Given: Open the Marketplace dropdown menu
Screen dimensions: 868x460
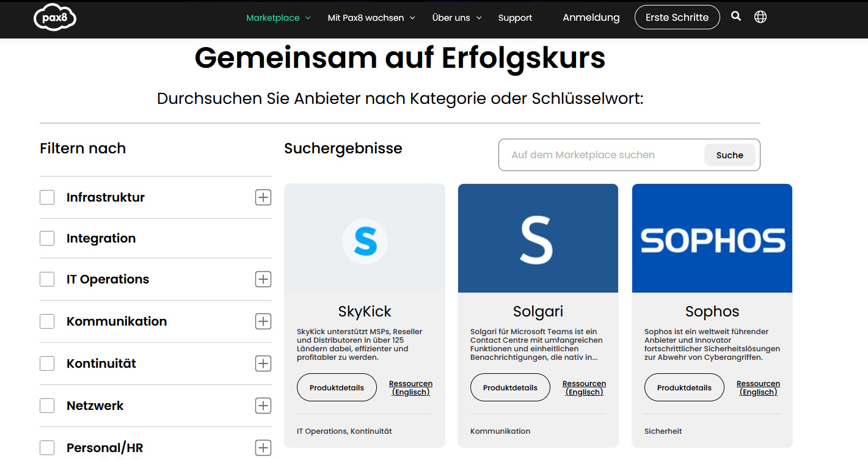Looking at the screenshot, I should point(279,18).
